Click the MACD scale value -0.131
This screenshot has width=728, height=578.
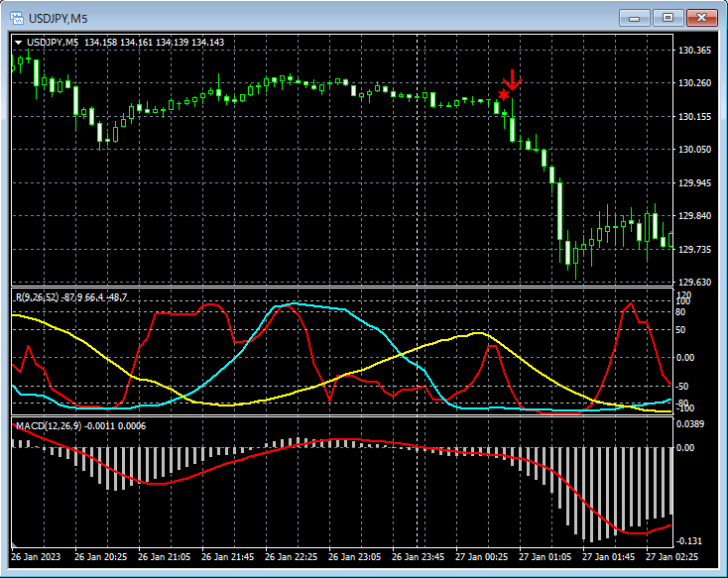(x=689, y=541)
